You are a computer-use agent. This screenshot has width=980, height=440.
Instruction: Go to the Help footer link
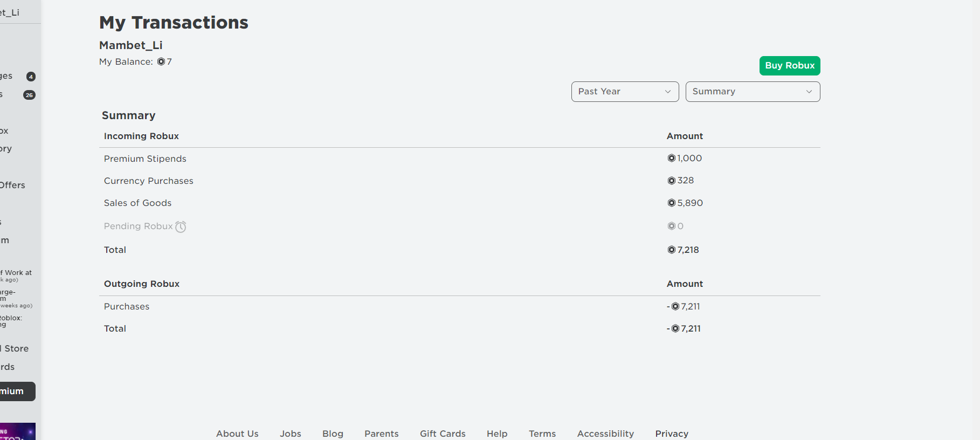pyautogui.click(x=497, y=434)
